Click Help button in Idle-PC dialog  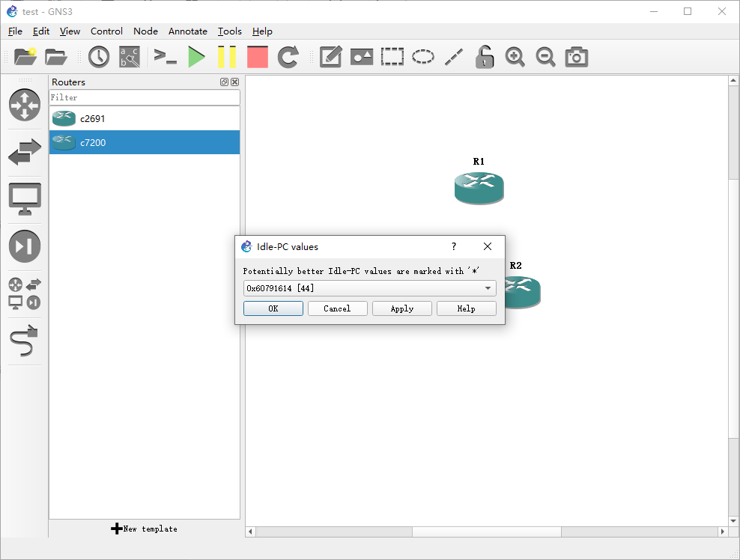coord(467,308)
